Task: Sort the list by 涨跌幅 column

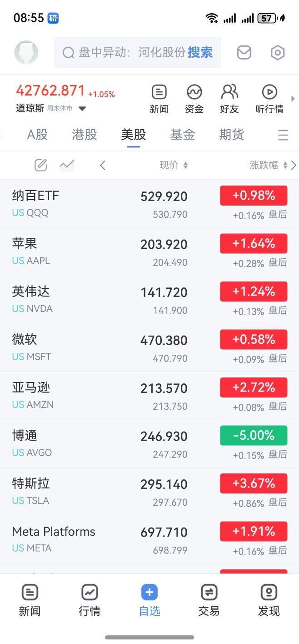Action: click(269, 165)
